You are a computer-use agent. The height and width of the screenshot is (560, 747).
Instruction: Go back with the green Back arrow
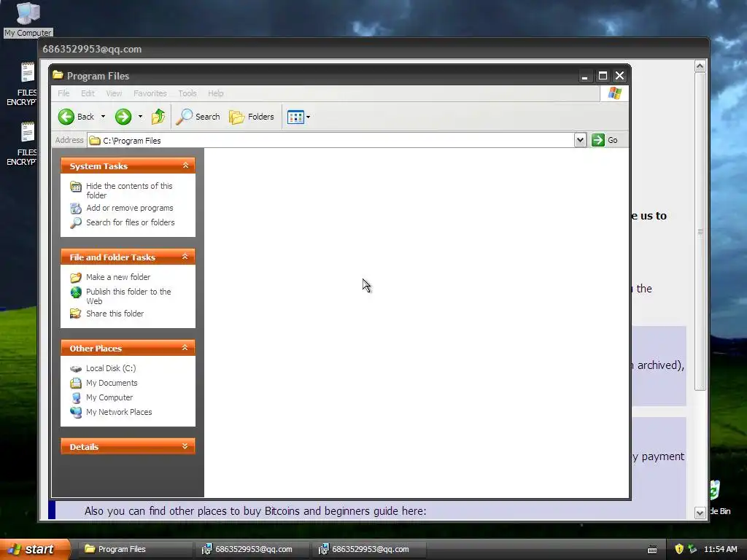pyautogui.click(x=76, y=117)
